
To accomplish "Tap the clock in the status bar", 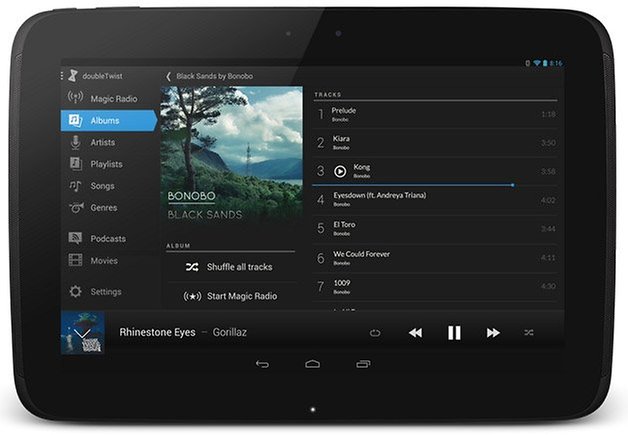I will point(556,63).
